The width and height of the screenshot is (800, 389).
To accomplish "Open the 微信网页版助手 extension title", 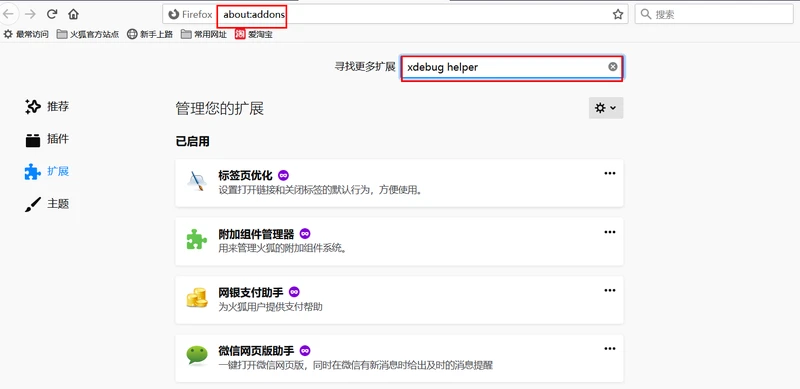I will pos(256,351).
